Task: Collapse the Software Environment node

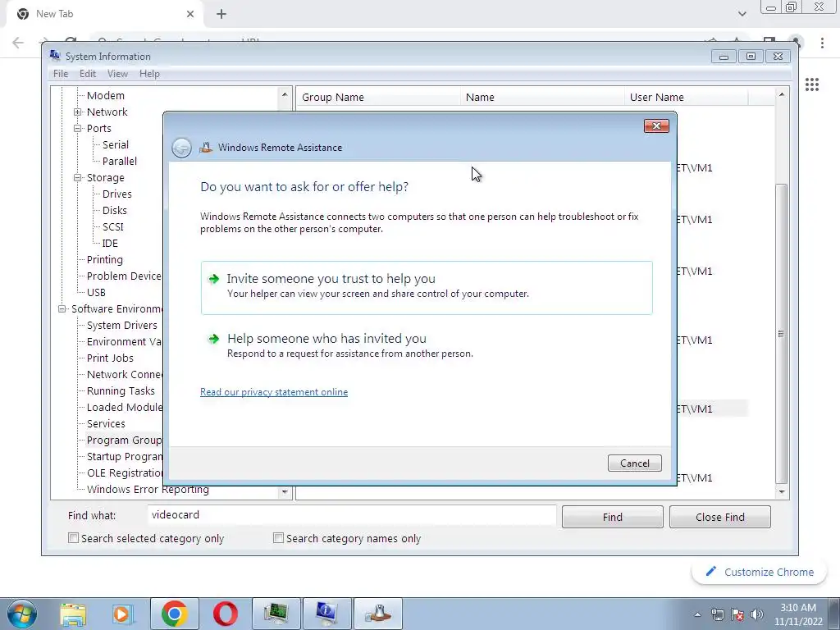Action: [x=62, y=309]
